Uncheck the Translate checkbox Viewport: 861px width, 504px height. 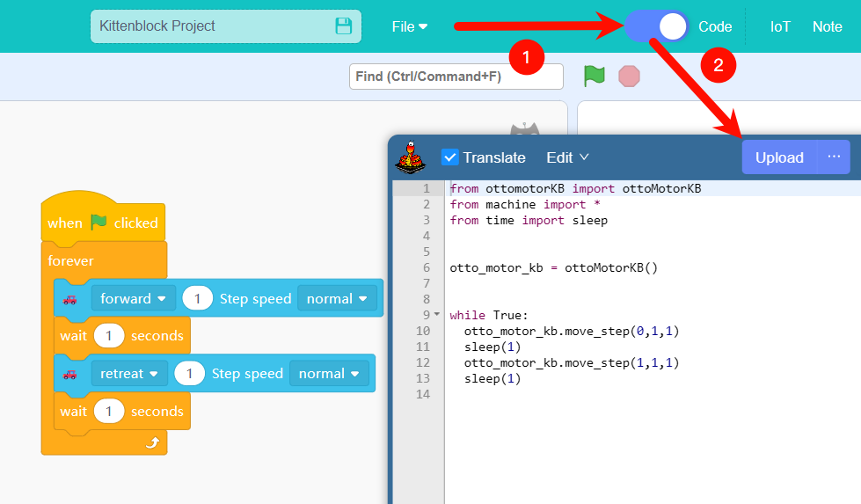[450, 157]
